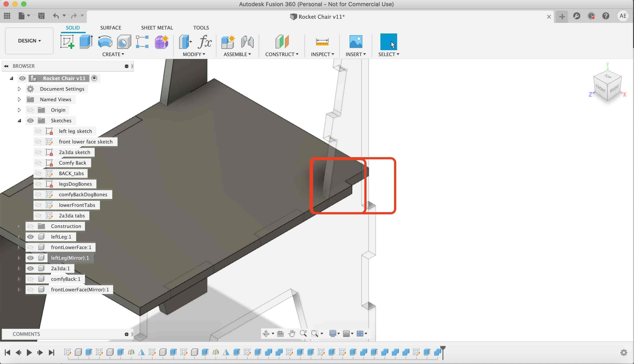Toggle visibility of leftLeg:1 component
634x364 pixels.
(30, 236)
